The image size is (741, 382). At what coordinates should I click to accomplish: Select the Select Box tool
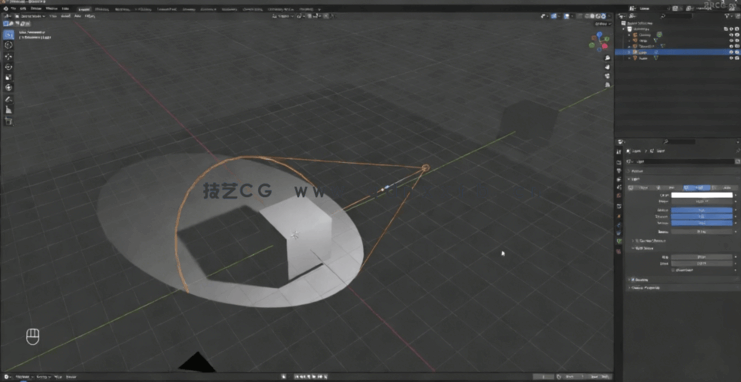click(9, 35)
